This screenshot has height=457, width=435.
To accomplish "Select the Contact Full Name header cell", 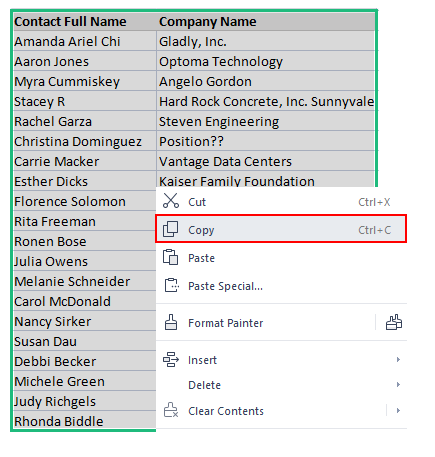I will coord(85,22).
